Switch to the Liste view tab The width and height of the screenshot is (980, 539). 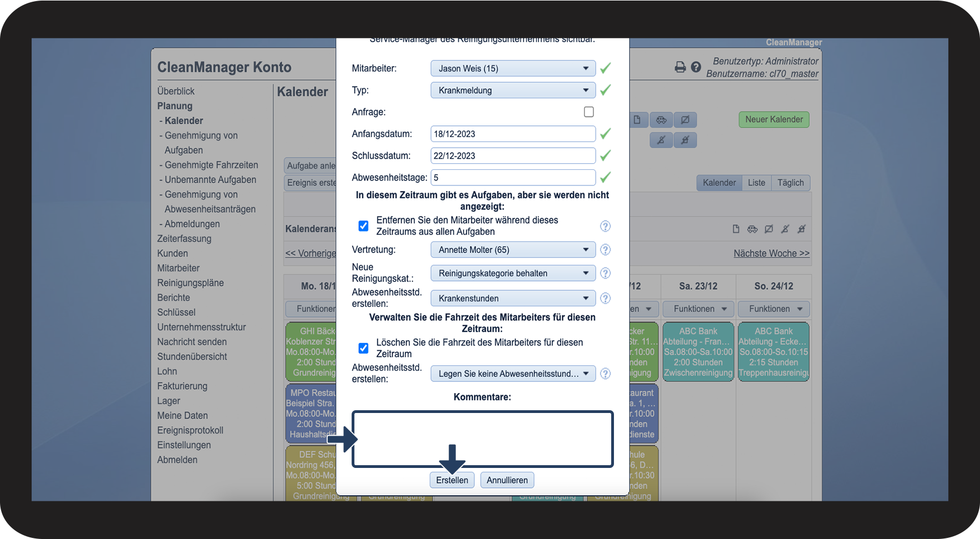point(756,183)
